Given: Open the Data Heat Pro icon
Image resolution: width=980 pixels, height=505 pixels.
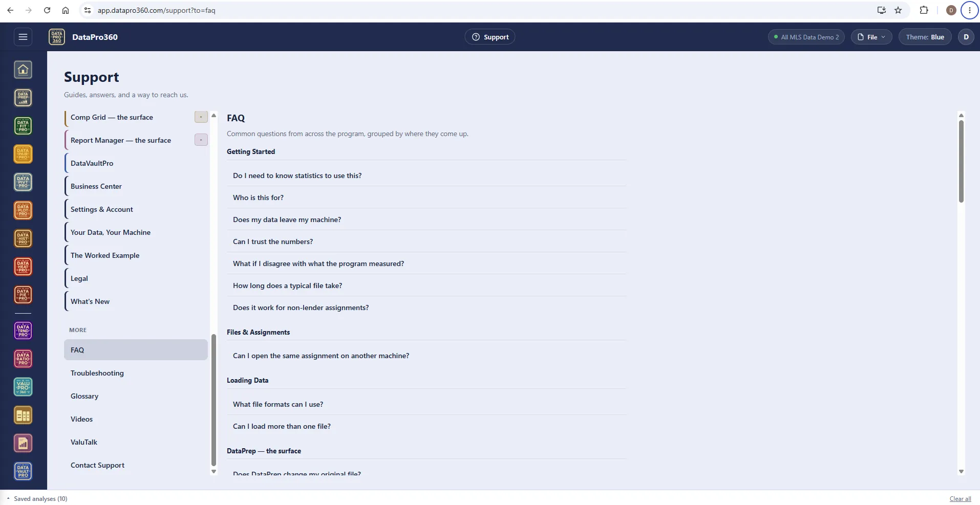Looking at the screenshot, I should [23, 267].
